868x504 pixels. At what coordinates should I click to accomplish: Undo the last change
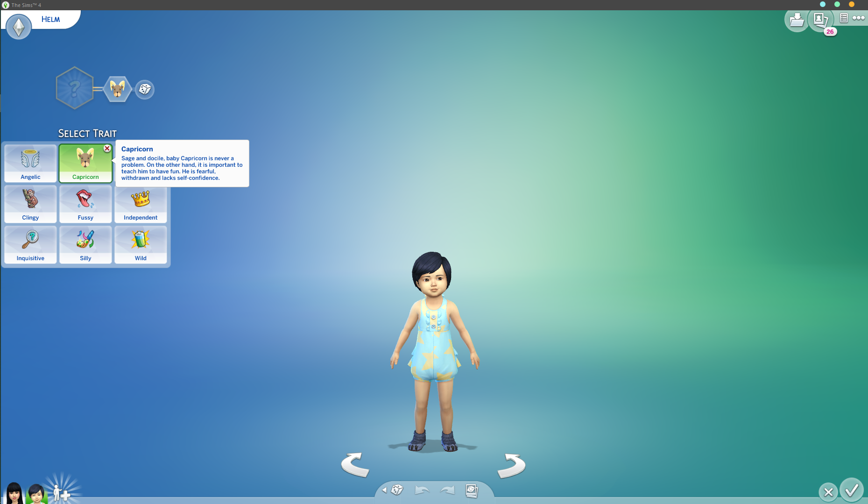point(422,490)
